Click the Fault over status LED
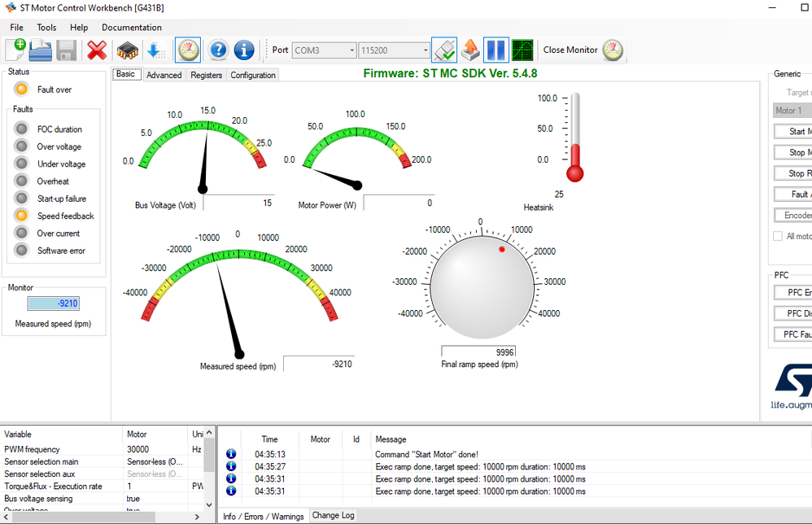 point(21,89)
